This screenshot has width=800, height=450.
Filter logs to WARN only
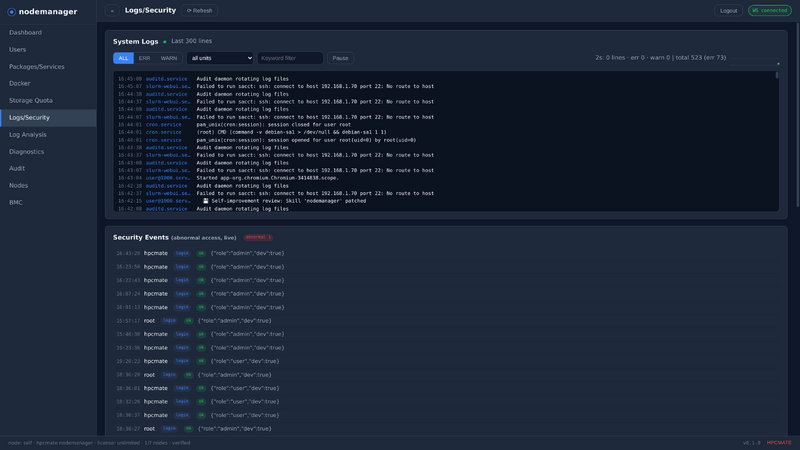(x=169, y=58)
